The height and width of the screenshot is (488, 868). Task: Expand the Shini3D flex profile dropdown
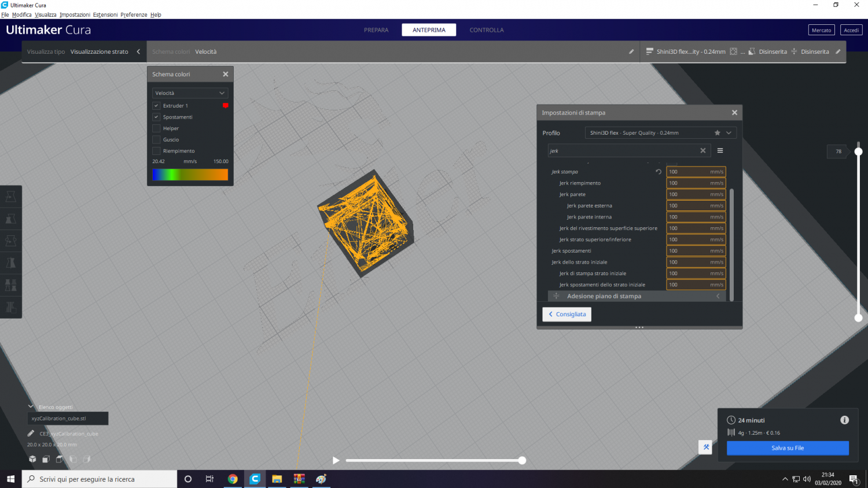click(729, 133)
